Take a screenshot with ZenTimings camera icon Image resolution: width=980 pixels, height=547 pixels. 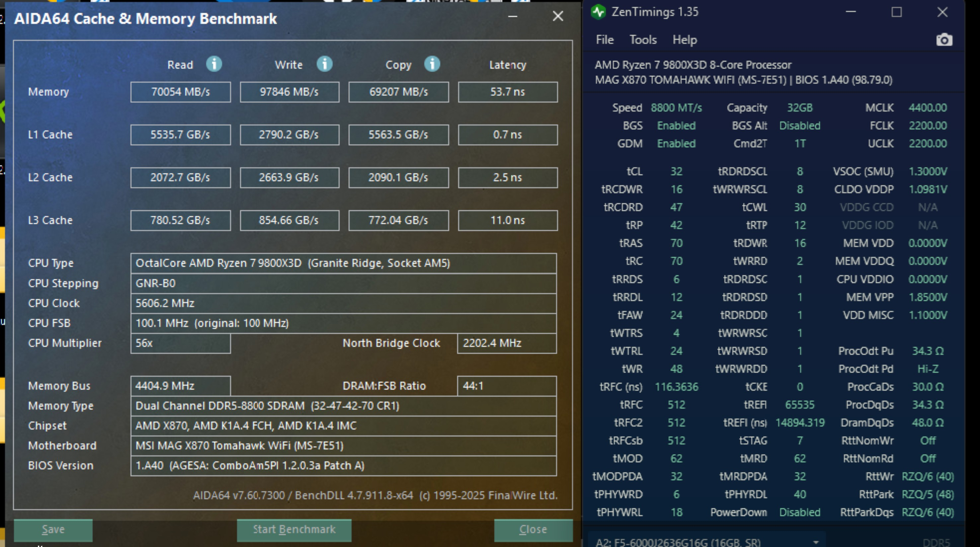(x=944, y=39)
